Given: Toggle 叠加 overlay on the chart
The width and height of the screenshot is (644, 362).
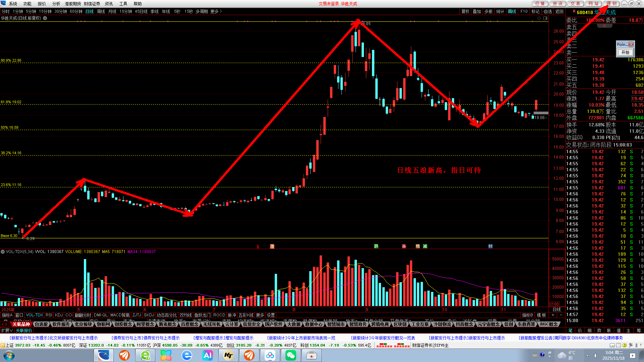Looking at the screenshot, I should 477,11.
